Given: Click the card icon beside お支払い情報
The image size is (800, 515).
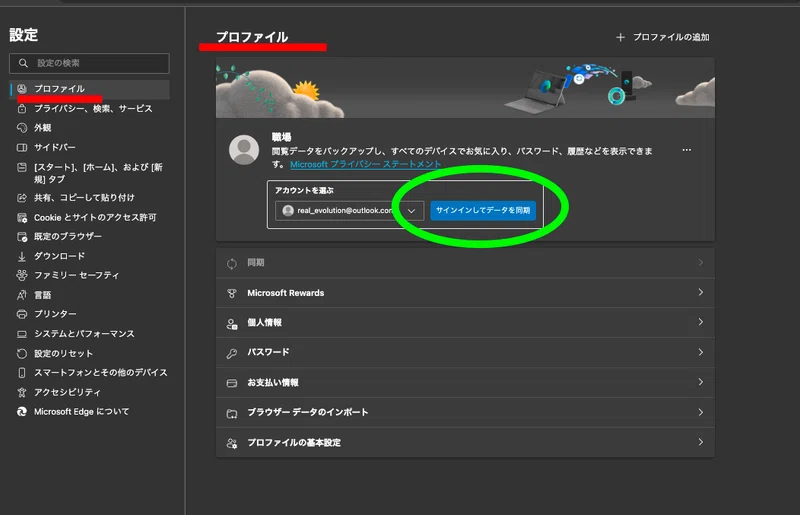Looking at the screenshot, I should [x=232, y=383].
